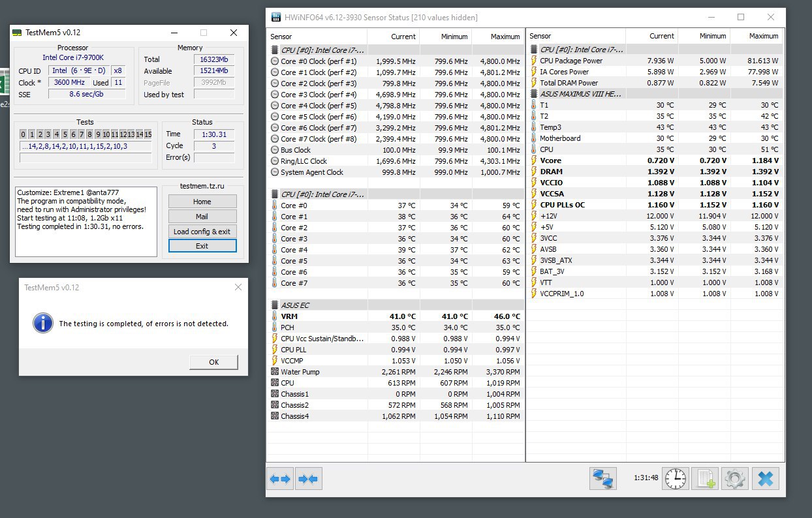
Task: Select the Core #4 Clock (perf #5) row
Action: click(396, 106)
